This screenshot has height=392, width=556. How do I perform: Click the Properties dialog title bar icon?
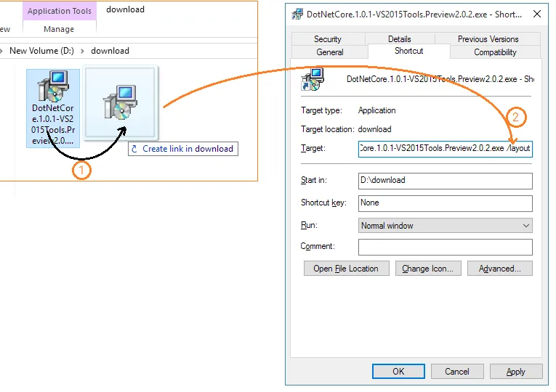[x=297, y=15]
